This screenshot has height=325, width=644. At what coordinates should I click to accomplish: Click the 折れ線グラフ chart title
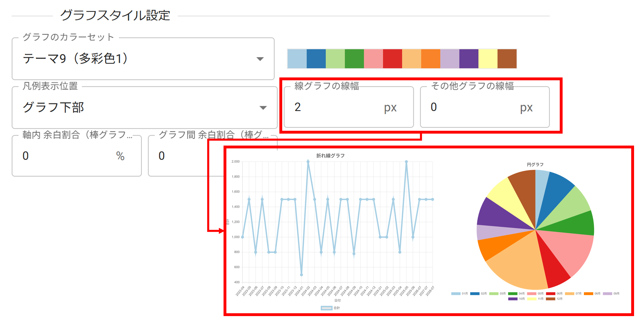tap(330, 156)
